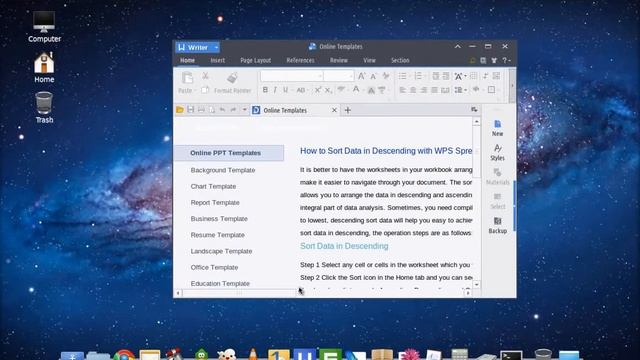Click the borders icon in ribbon
Image resolution: width=640 pixels, height=360 pixels.
[491, 89]
